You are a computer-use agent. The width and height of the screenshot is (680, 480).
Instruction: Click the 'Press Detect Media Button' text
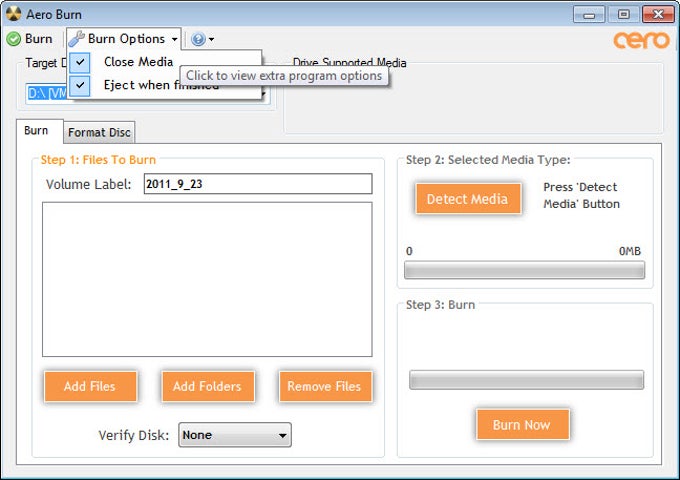point(581,196)
